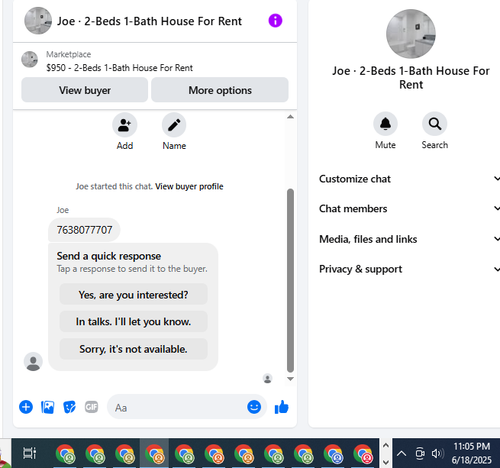Expand Media, files and links
The image size is (500, 468).
click(409, 239)
